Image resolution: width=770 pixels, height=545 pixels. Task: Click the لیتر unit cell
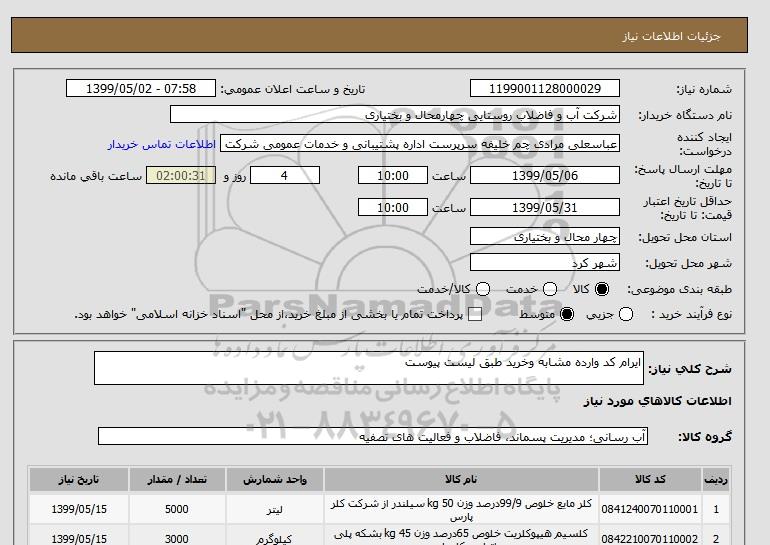275,509
